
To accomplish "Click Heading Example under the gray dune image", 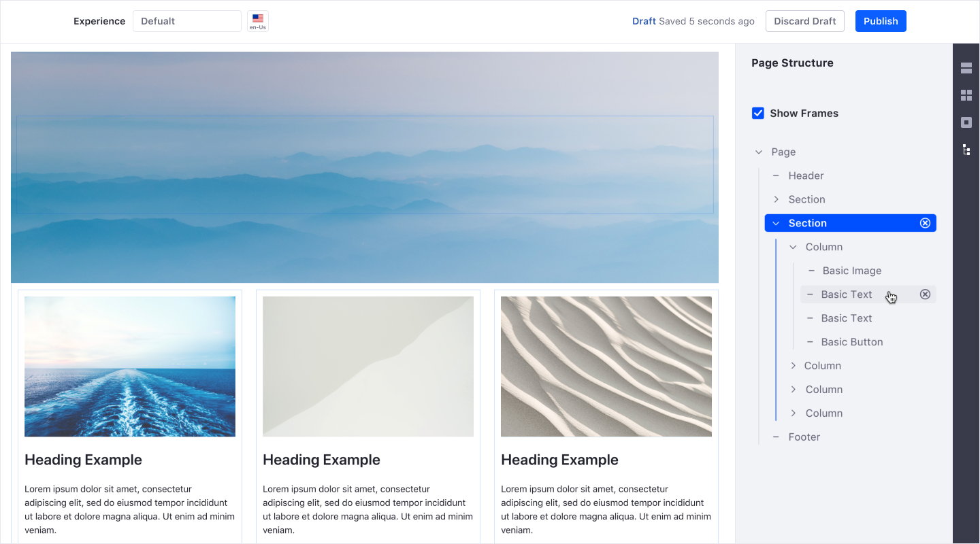I will pos(321,460).
